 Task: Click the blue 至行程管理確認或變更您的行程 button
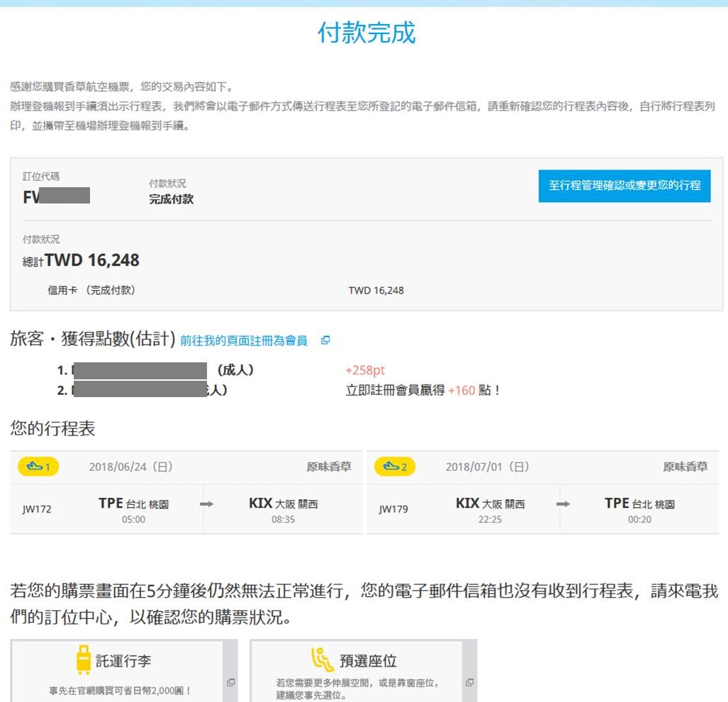(624, 186)
